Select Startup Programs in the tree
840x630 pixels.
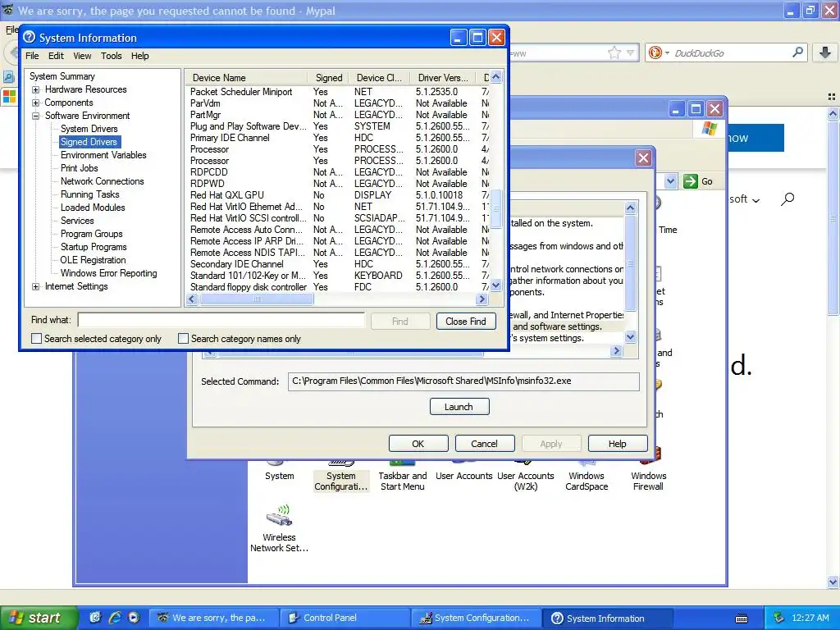(x=94, y=247)
